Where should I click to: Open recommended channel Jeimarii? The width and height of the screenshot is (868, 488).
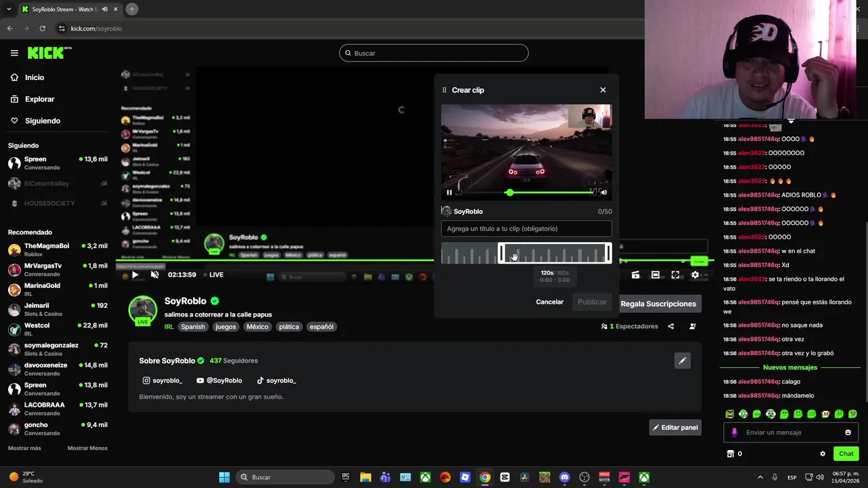pos(58,309)
